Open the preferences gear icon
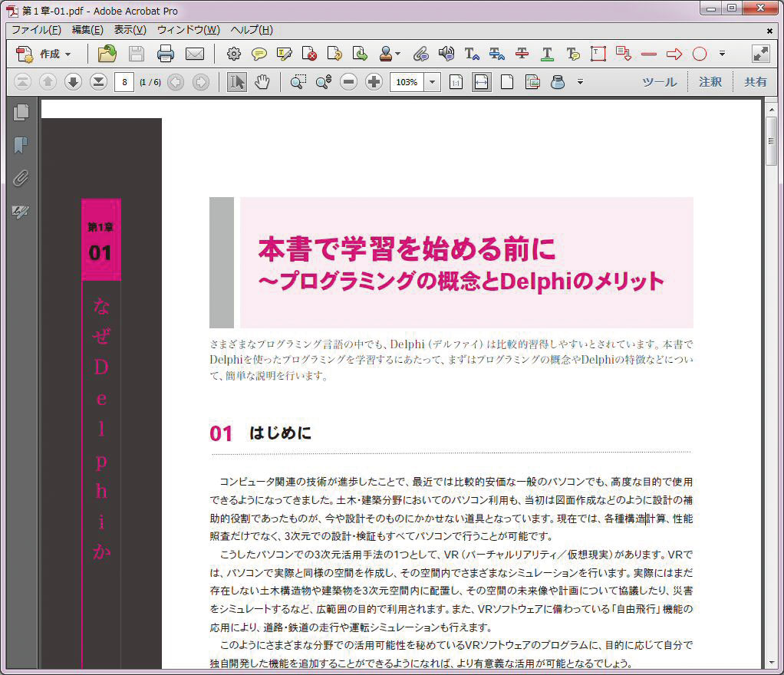Image resolution: width=784 pixels, height=675 pixels. tap(233, 54)
